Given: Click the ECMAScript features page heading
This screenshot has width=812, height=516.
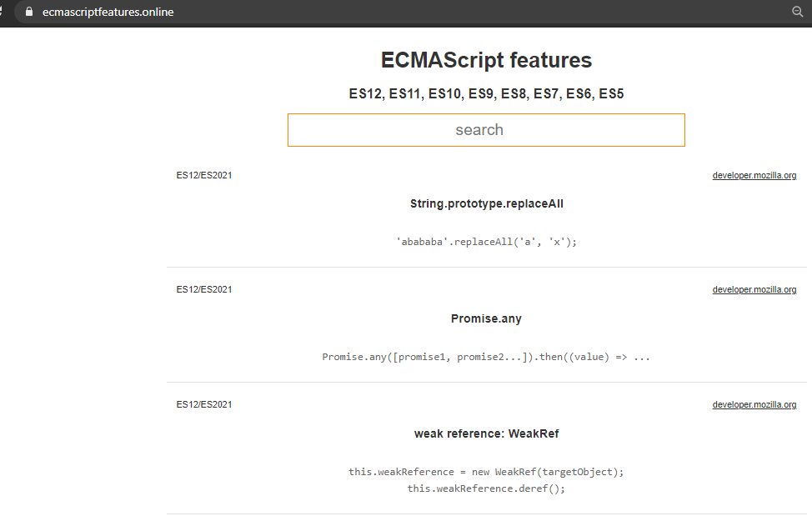Looking at the screenshot, I should [x=486, y=60].
